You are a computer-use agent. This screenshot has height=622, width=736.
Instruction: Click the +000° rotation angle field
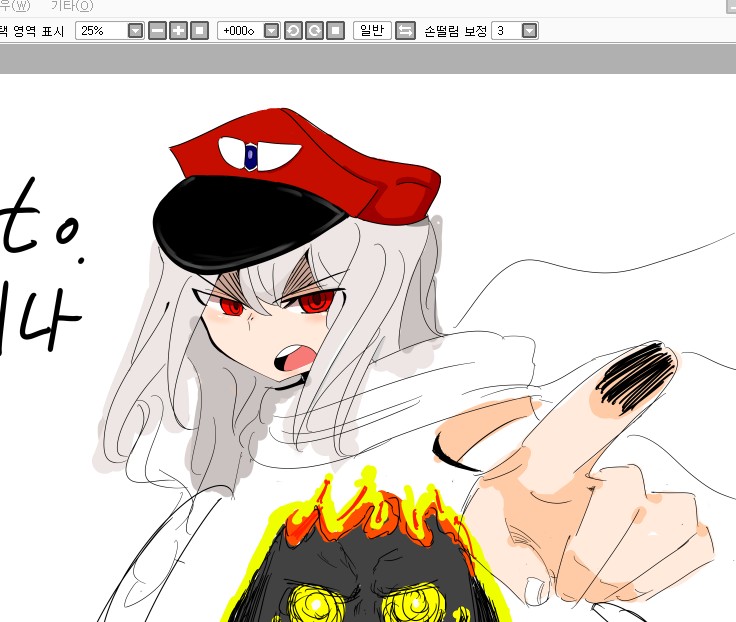240,31
